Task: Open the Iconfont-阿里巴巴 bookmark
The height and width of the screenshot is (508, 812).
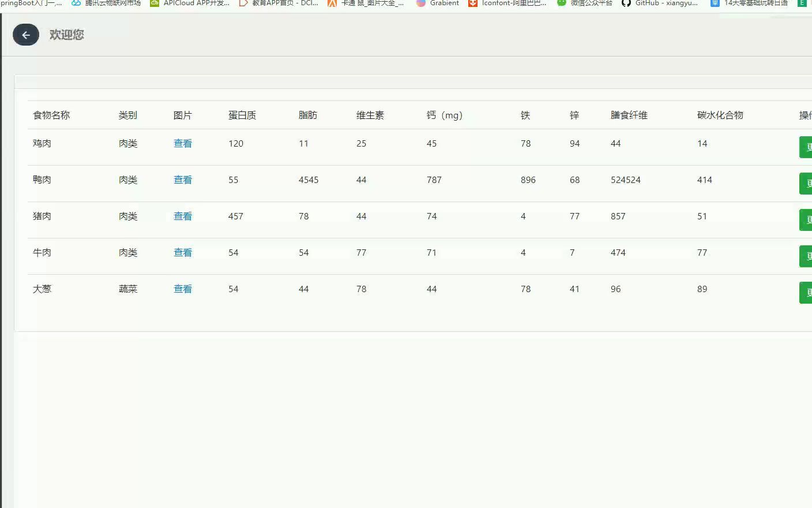Action: (506, 3)
